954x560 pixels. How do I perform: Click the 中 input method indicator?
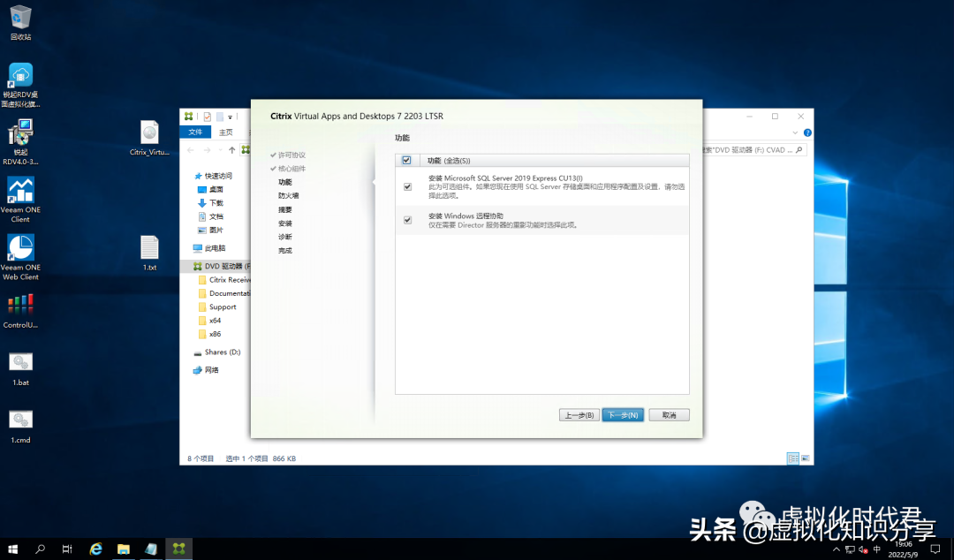point(877,549)
